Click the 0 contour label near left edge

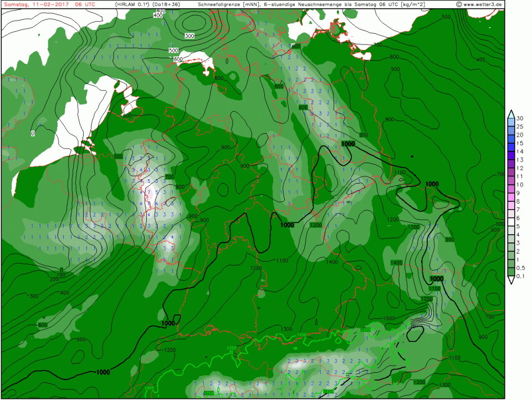click(x=33, y=133)
